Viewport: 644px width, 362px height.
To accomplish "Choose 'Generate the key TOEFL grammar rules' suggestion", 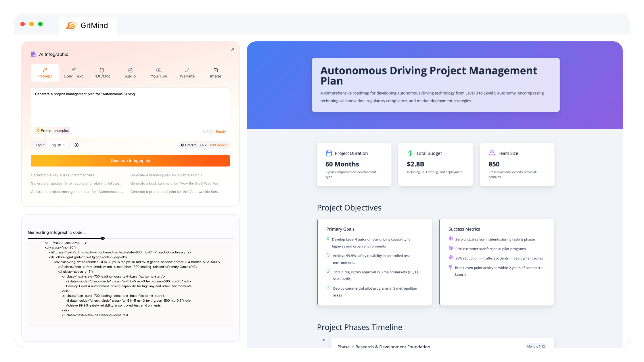I will pos(63,175).
